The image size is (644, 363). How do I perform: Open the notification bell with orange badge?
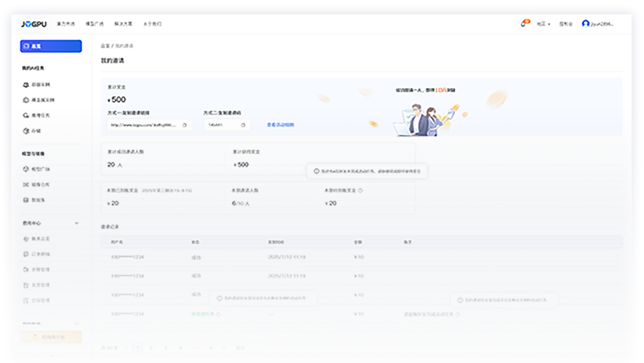tap(524, 24)
